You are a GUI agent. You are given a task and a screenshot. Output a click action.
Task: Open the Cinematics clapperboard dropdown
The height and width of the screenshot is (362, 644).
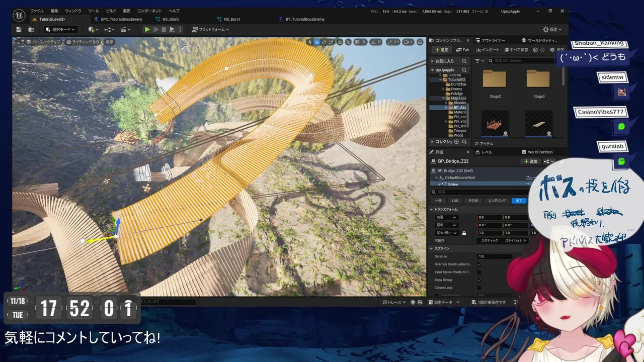coord(125,30)
